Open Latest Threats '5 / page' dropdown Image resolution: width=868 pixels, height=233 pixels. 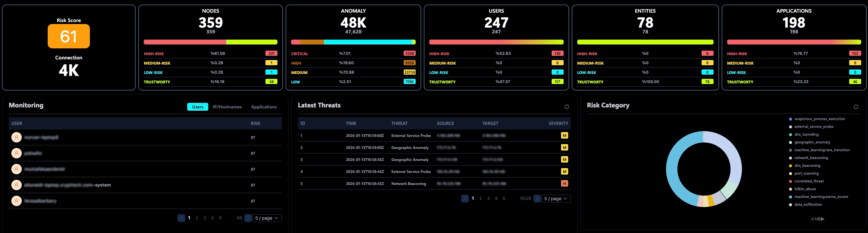tap(556, 199)
